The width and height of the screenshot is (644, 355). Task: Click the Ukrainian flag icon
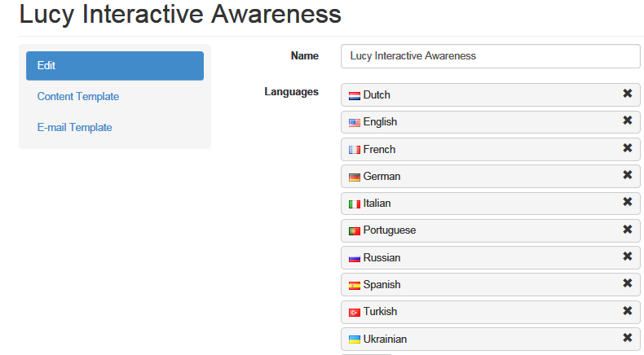pyautogui.click(x=354, y=340)
